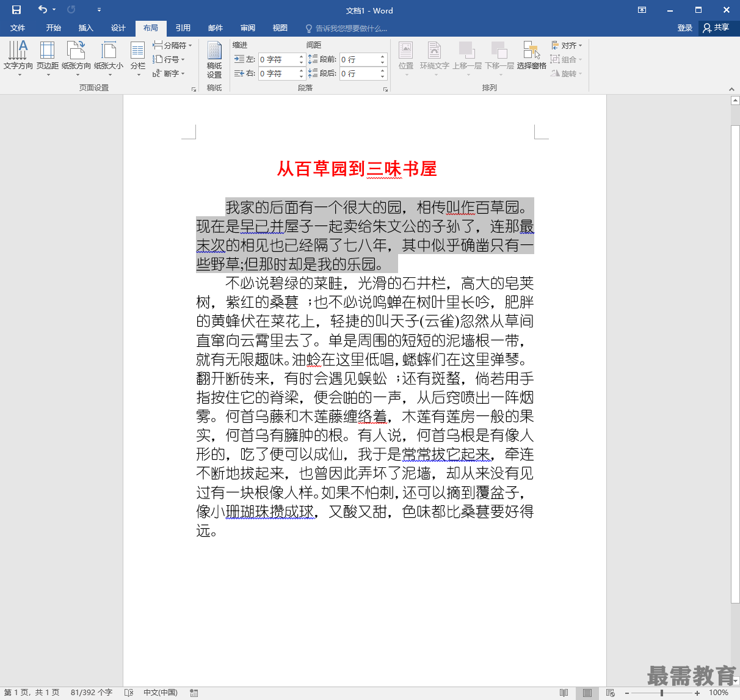This screenshot has height=700, width=740.
Task: Switch to Read Mode view
Action: click(564, 693)
